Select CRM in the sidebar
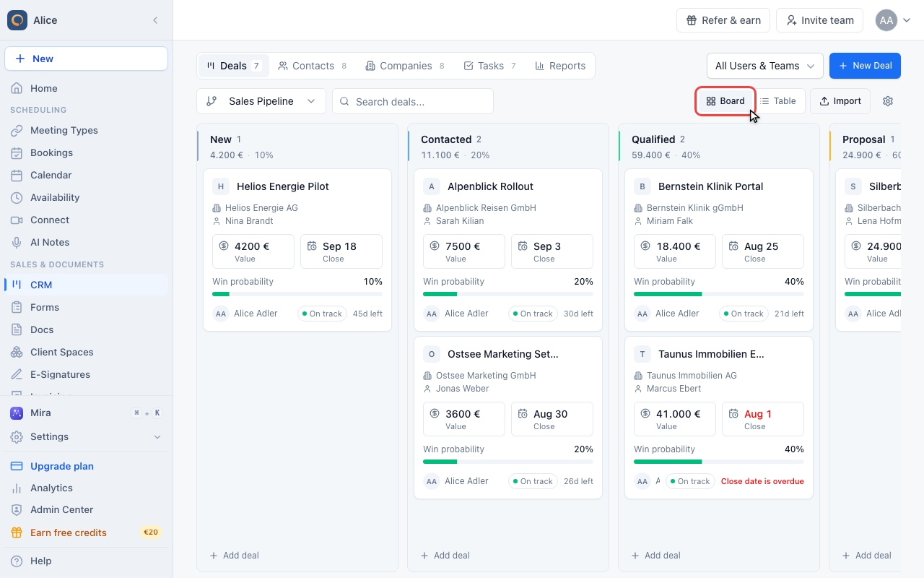The width and height of the screenshot is (924, 578). tap(87, 285)
